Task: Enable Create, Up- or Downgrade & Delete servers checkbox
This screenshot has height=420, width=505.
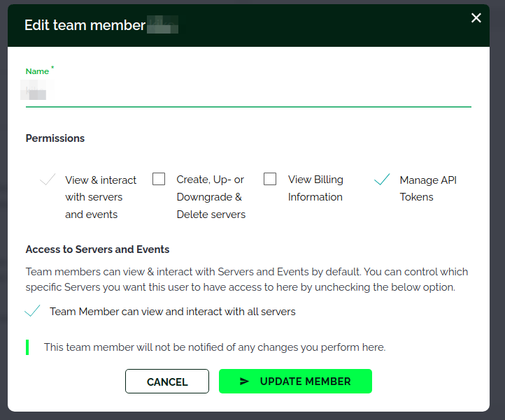Action: pyautogui.click(x=159, y=180)
